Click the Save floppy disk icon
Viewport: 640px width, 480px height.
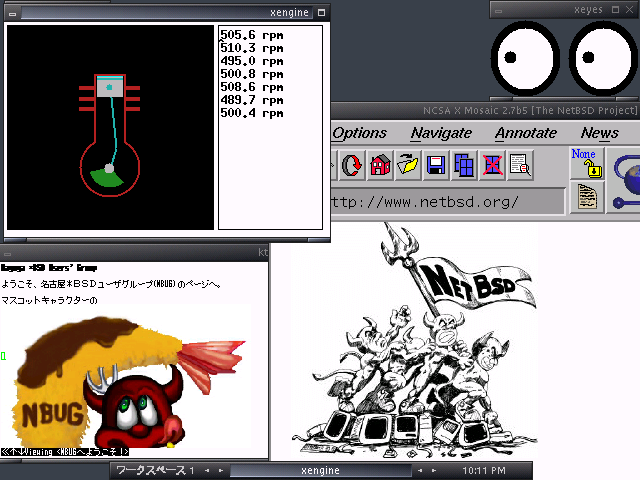tap(436, 165)
